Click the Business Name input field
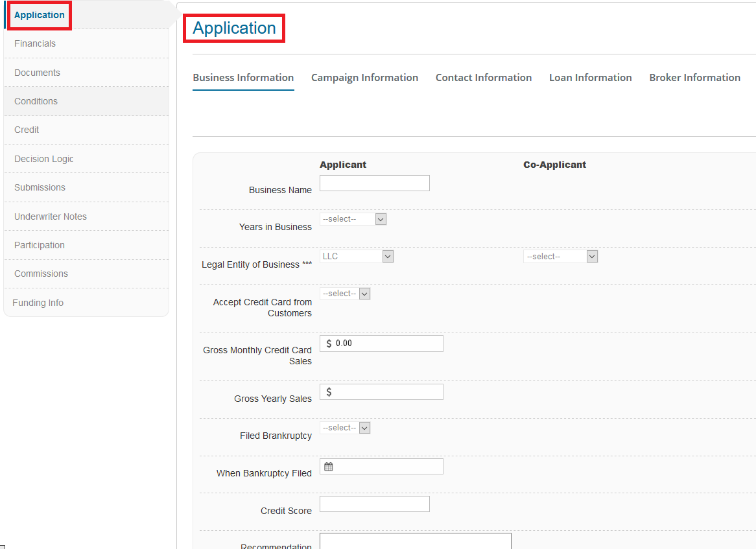The height and width of the screenshot is (549, 756). pos(375,183)
